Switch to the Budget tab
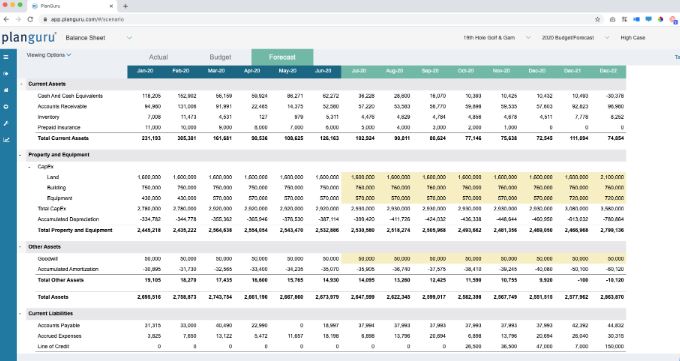 (x=220, y=57)
